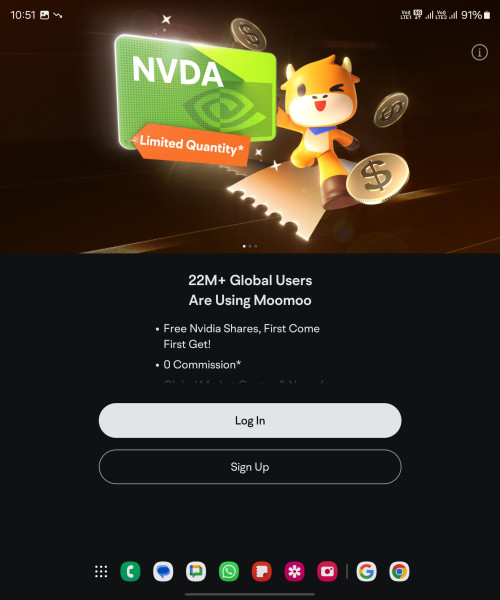Open the pink flower Gallery app
This screenshot has height=600, width=500.
[295, 571]
